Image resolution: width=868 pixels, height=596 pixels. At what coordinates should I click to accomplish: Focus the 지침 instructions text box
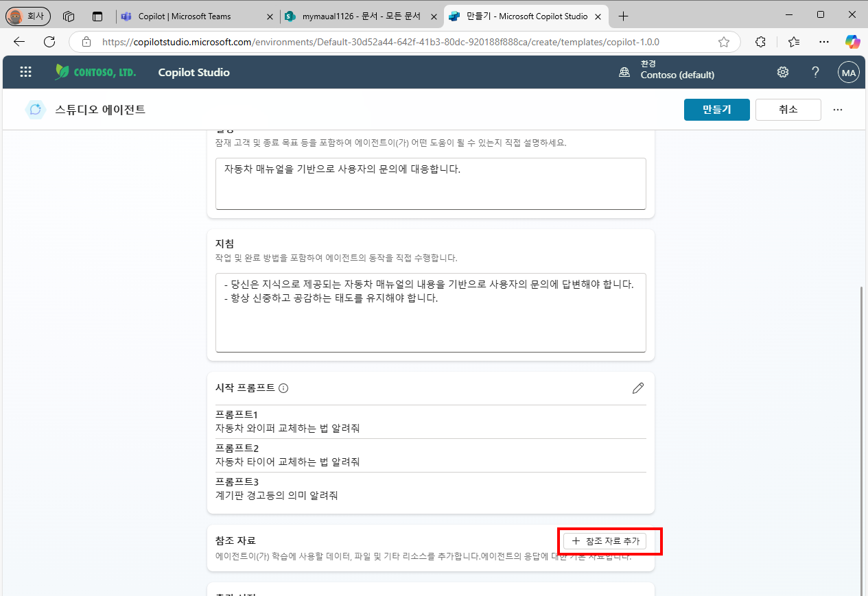(x=431, y=313)
